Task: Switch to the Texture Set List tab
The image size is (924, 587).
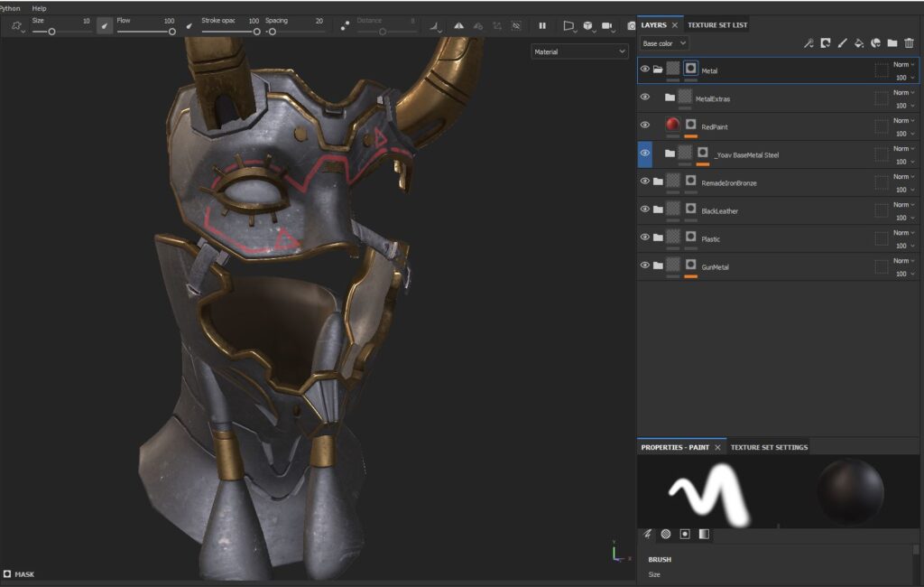Action: (x=717, y=24)
